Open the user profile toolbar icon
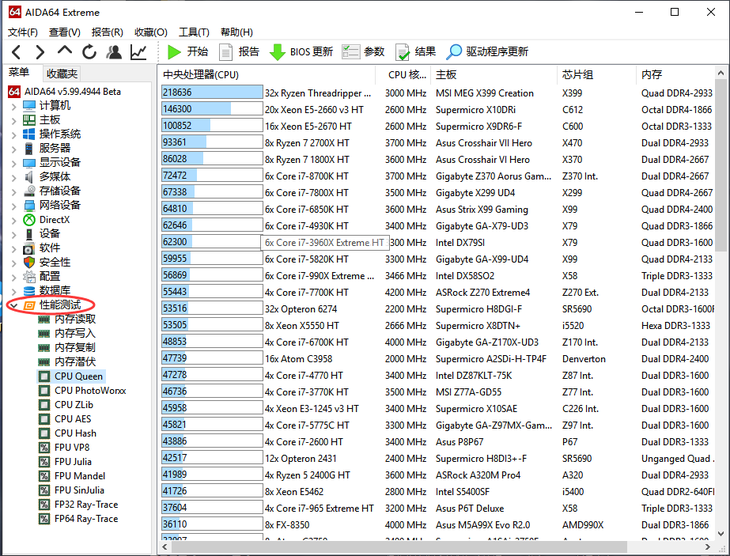 114,52
